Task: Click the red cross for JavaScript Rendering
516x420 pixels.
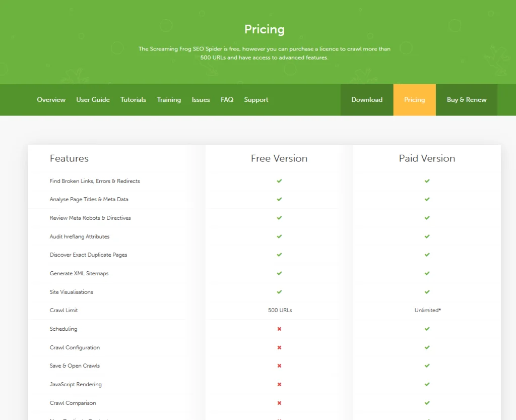Action: (279, 384)
